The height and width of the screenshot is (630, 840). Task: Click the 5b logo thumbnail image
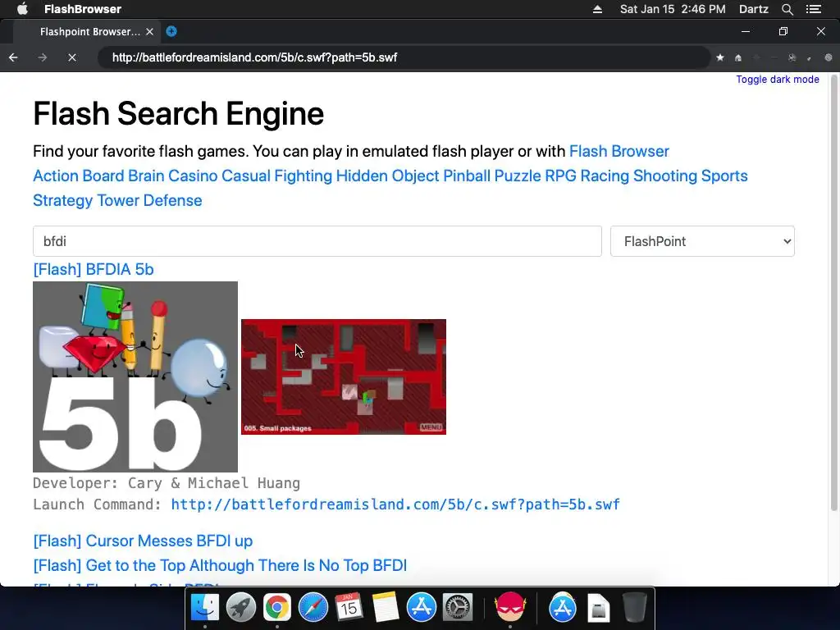(x=135, y=377)
